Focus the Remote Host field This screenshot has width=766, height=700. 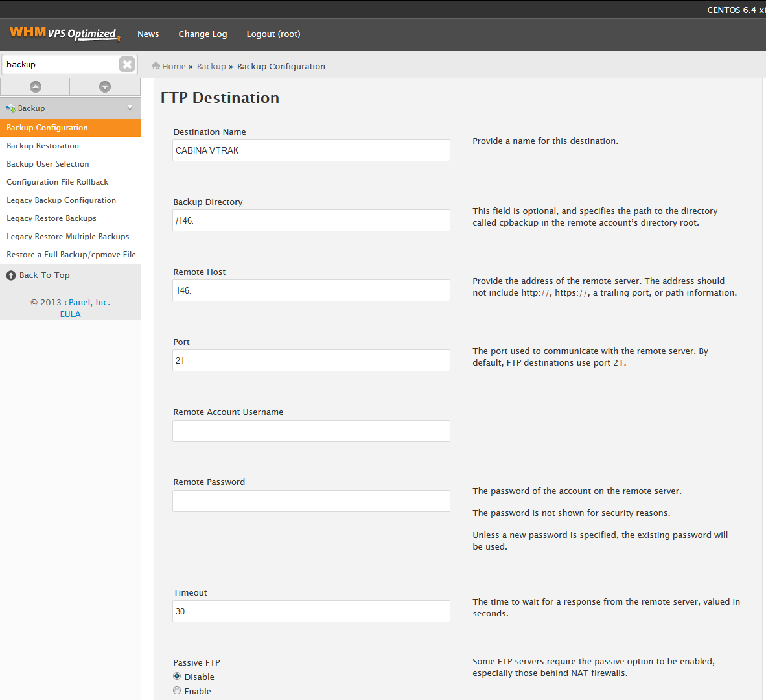(x=311, y=290)
